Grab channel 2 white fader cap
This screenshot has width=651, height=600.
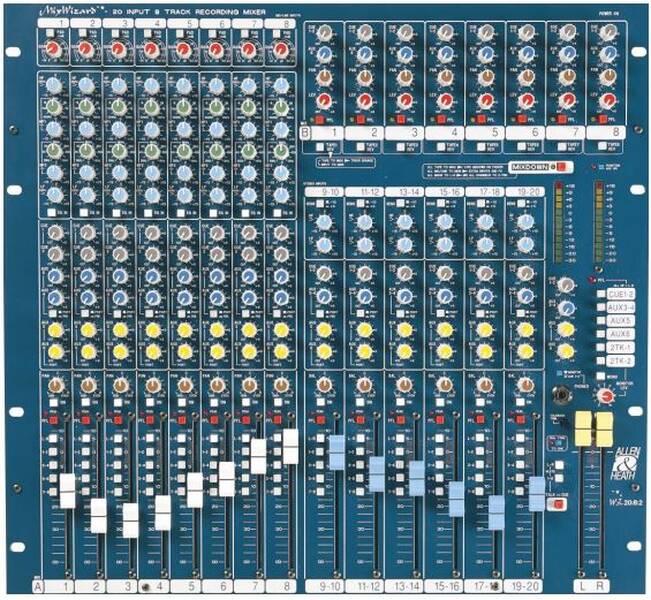click(x=99, y=516)
